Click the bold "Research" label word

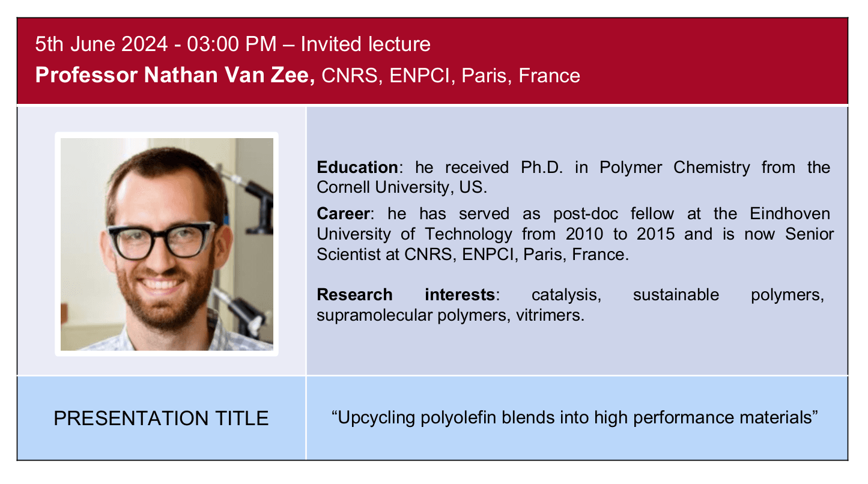pos(354,295)
